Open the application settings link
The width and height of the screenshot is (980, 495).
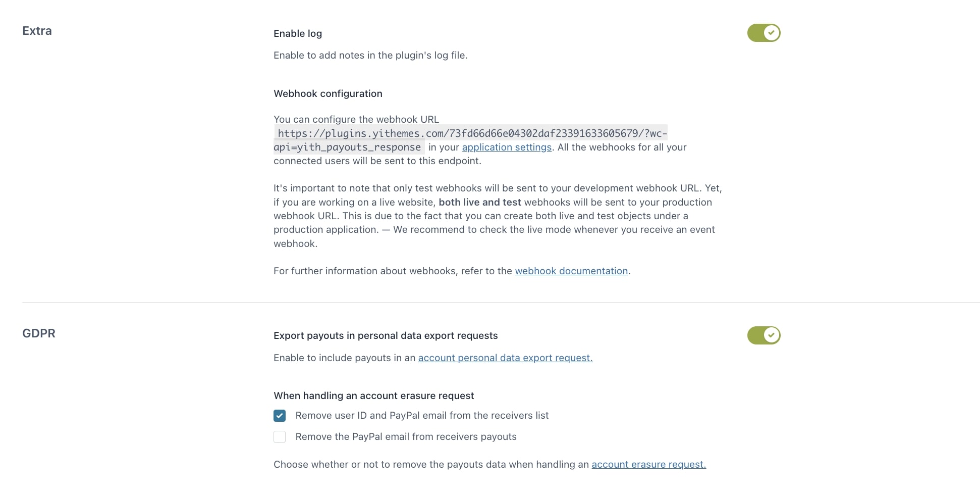[x=507, y=147]
